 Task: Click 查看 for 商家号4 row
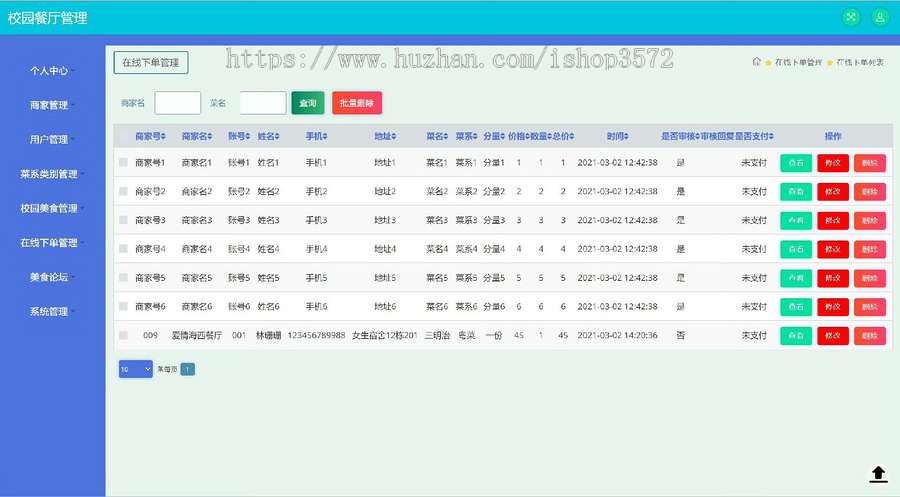[x=796, y=249]
